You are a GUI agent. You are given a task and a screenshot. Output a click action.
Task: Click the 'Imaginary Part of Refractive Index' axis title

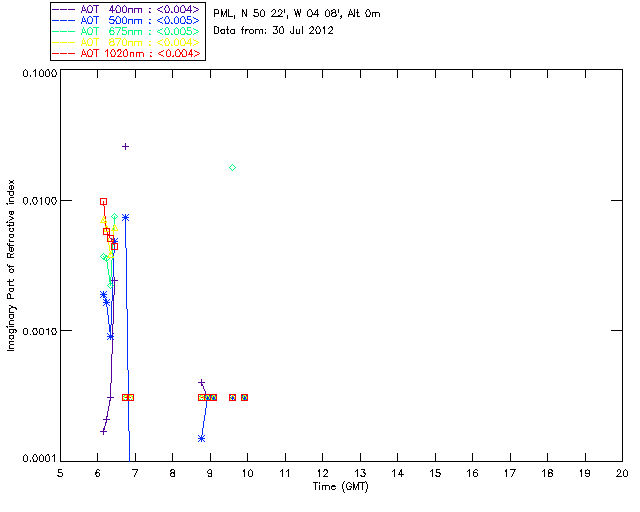(11, 265)
